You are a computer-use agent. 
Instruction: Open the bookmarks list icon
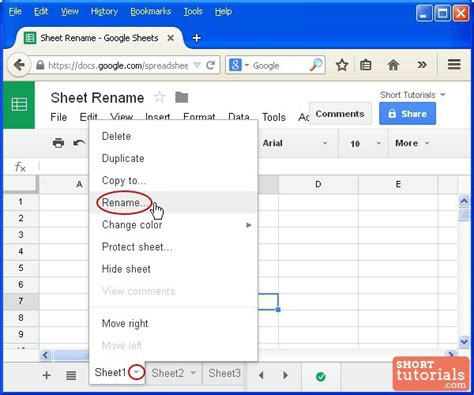click(x=366, y=65)
